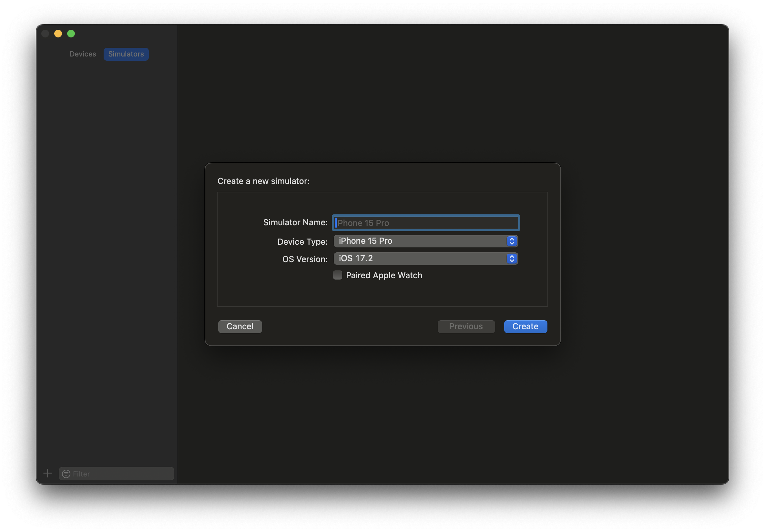Image resolution: width=765 pixels, height=532 pixels.
Task: Minimize the window with yellow button
Action: pyautogui.click(x=58, y=34)
